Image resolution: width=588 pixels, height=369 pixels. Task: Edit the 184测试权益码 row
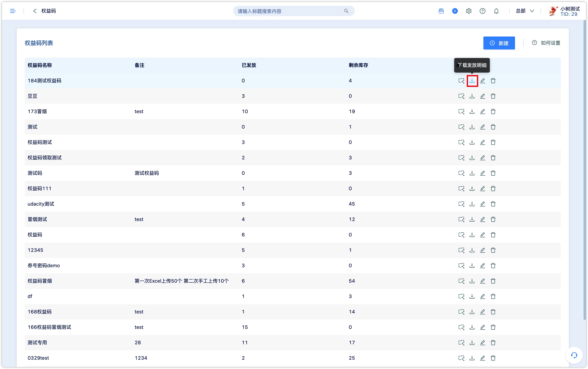tap(482, 80)
